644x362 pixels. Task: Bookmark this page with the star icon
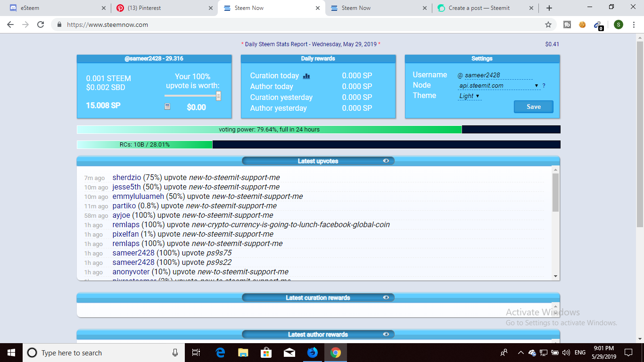pyautogui.click(x=548, y=25)
